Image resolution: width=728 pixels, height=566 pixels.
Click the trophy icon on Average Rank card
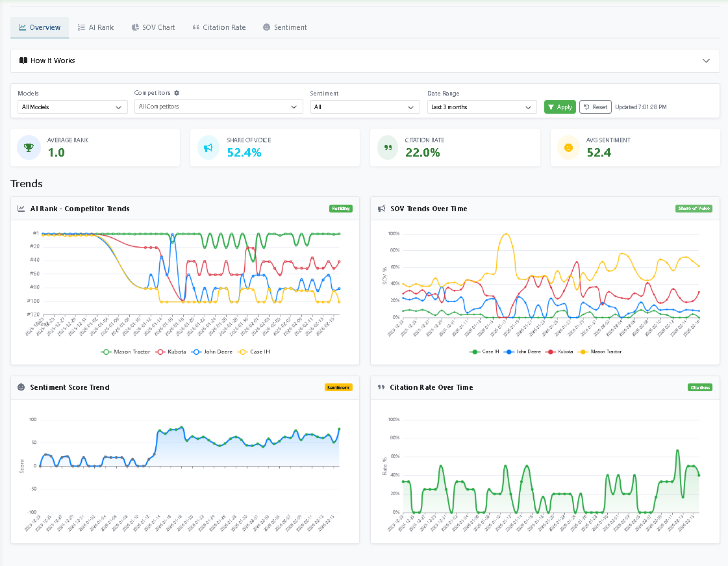(x=29, y=148)
